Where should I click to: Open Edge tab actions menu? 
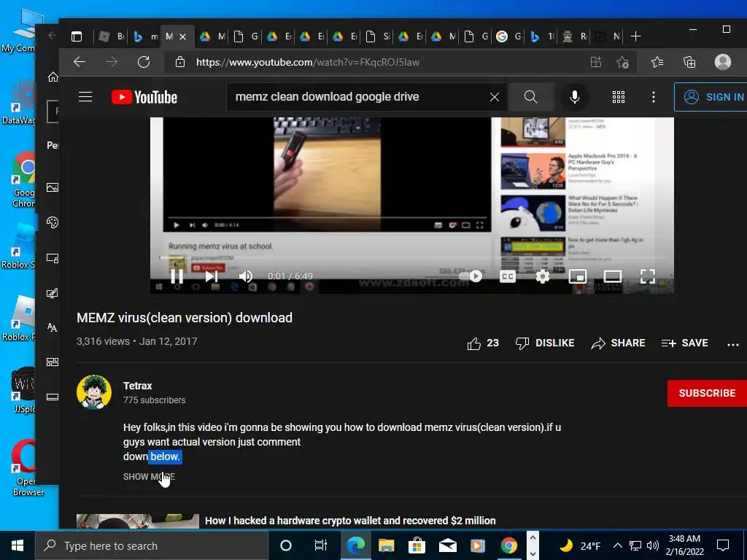coord(77,36)
